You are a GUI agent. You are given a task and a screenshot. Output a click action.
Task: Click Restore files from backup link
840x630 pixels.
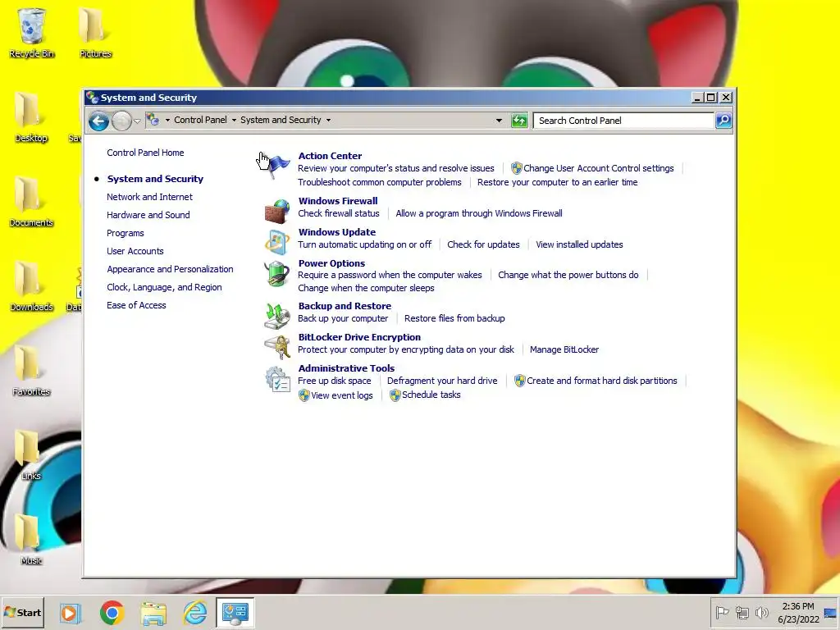coord(454,318)
